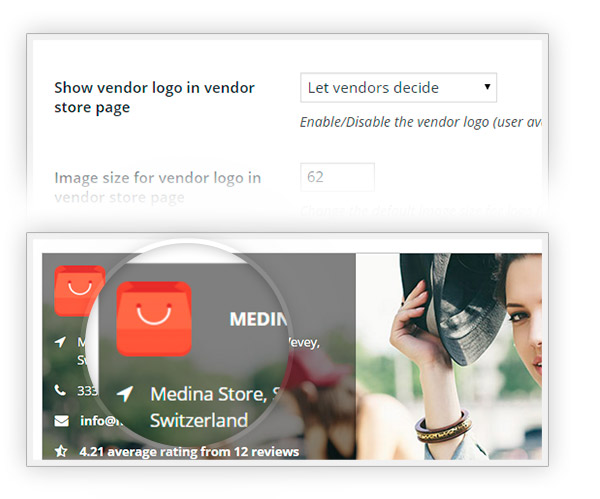This screenshot has height=499, width=600.
Task: Click the small red shopping bag vendor logo
Action: pos(79,291)
